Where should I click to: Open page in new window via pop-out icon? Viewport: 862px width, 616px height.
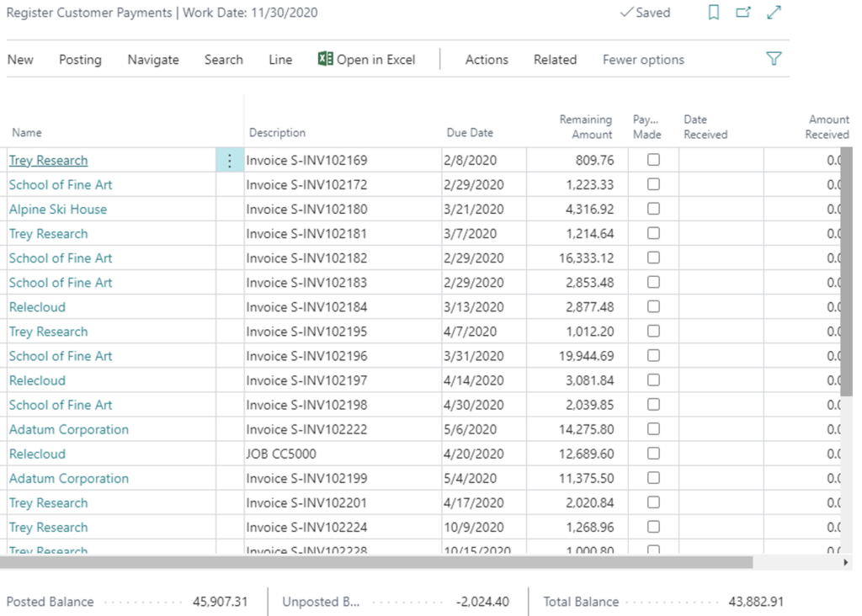[x=744, y=13]
